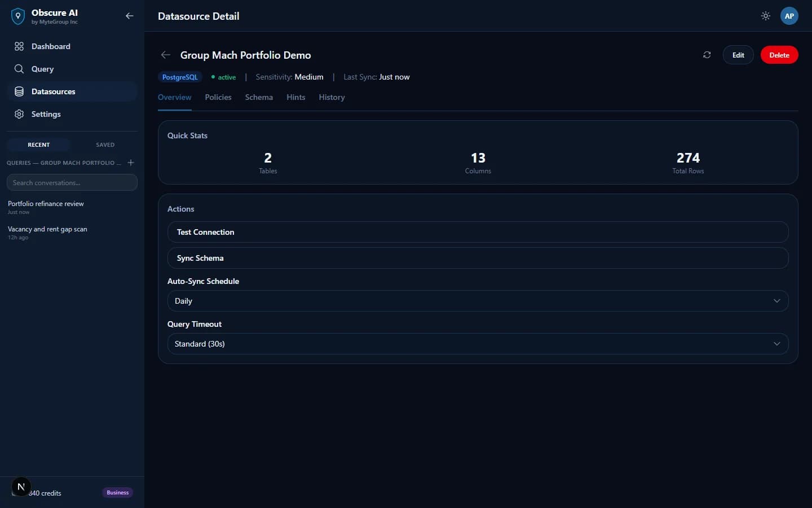This screenshot has height=508, width=812.
Task: Go to Datasources in the sidebar
Action: coord(72,91)
